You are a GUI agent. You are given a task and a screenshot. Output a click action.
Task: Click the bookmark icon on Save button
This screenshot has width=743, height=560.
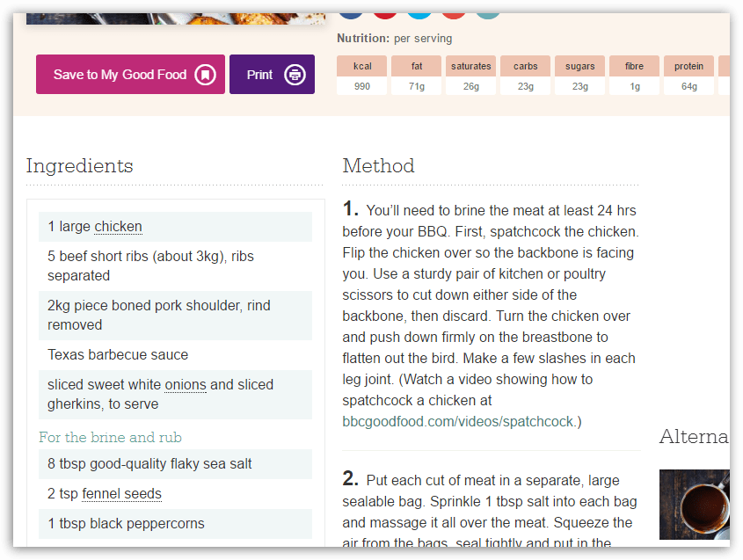tap(205, 75)
